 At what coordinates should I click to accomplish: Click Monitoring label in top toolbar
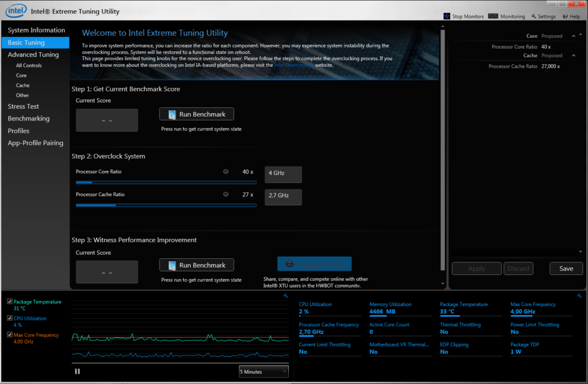coord(513,16)
